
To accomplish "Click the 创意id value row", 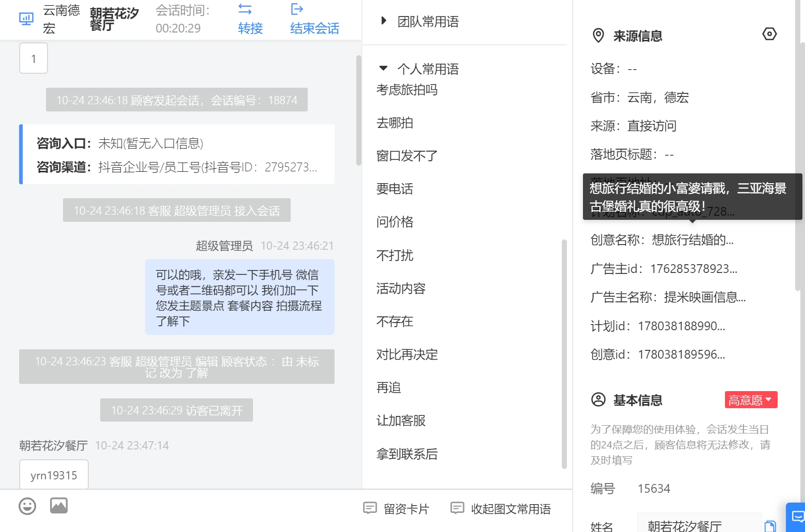I will 658,354.
